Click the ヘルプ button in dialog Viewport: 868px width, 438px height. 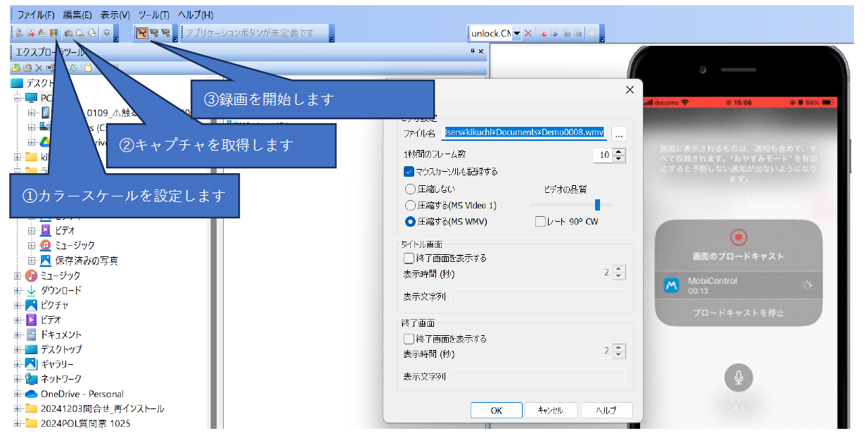(x=606, y=411)
